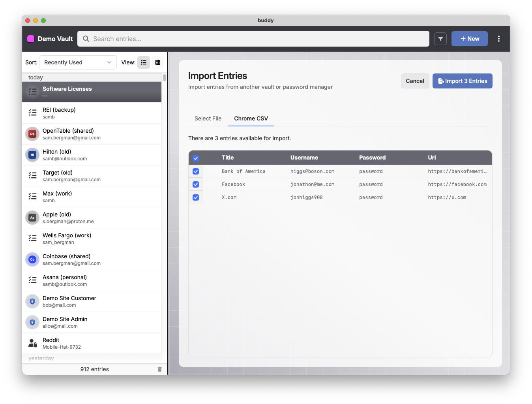Uncheck the X.com row checkbox

coord(196,197)
